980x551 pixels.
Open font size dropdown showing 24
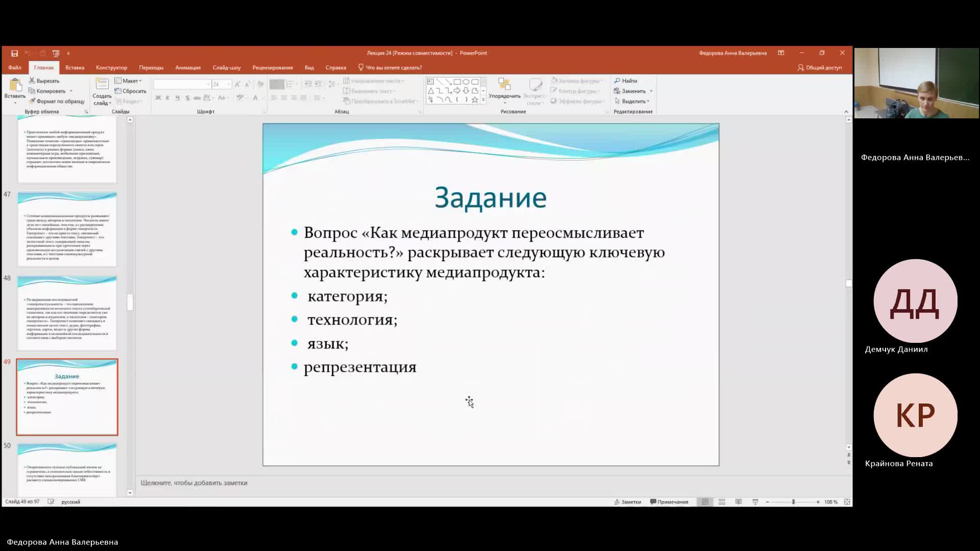click(229, 84)
